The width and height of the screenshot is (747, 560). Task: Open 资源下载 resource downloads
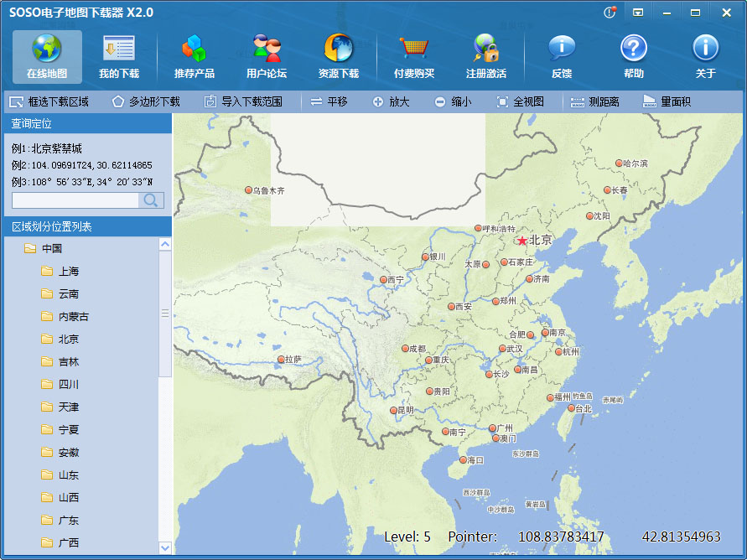pyautogui.click(x=339, y=57)
